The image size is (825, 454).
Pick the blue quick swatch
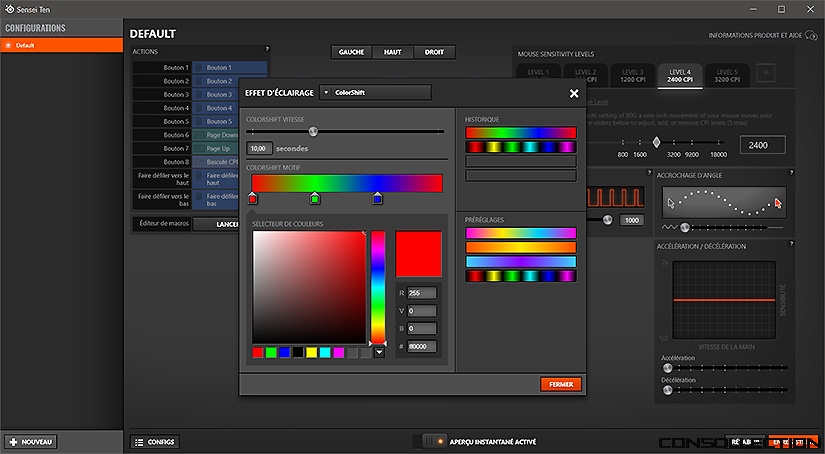(x=285, y=352)
